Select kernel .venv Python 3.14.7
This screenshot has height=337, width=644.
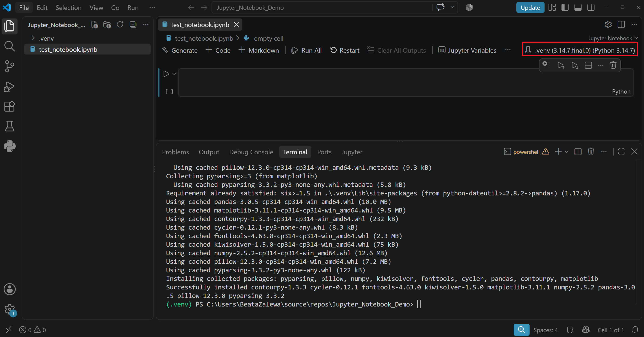click(580, 50)
